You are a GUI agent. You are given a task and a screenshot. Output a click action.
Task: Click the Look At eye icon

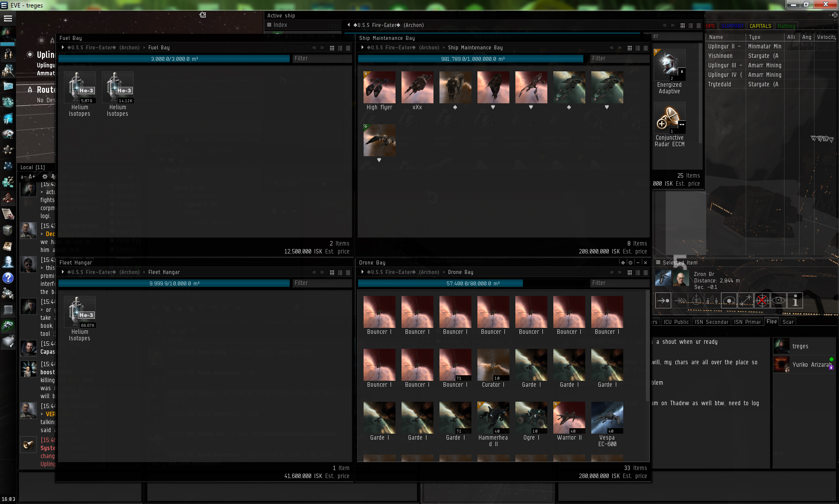pos(779,300)
